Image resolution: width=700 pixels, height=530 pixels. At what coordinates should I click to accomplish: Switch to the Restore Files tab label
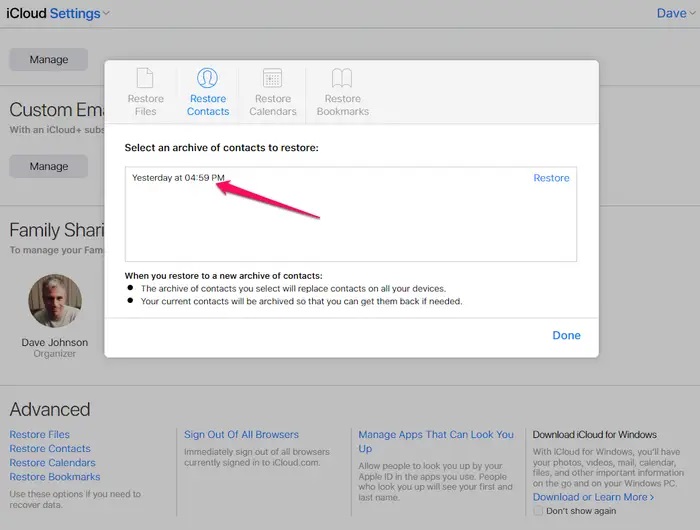tap(146, 105)
